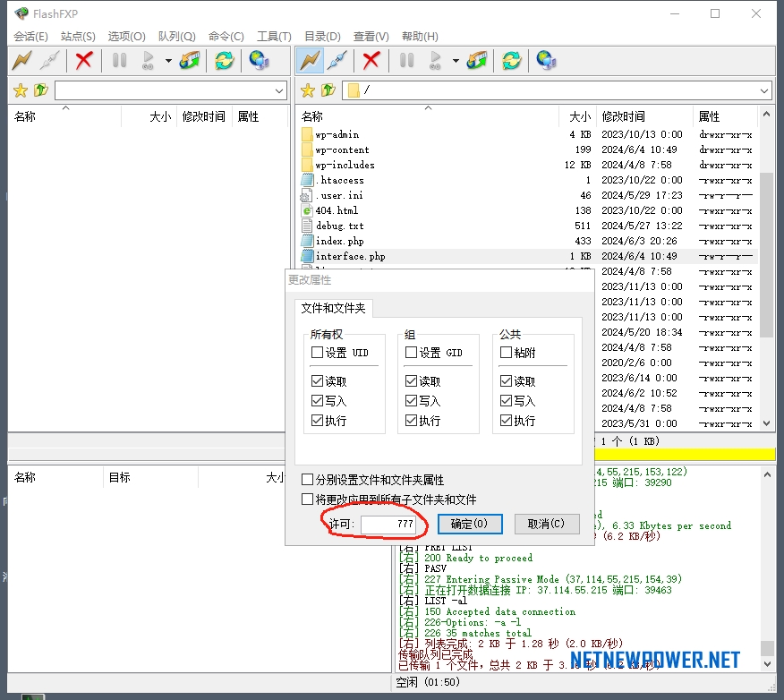Screen dimensions: 784x700
Task: Open the 工具(T) menu
Action: click(x=274, y=37)
